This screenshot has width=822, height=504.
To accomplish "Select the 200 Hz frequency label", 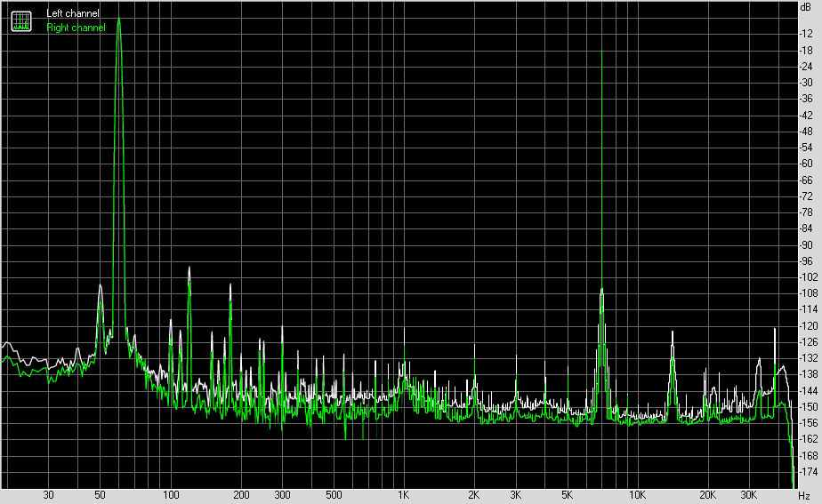I will (x=241, y=495).
